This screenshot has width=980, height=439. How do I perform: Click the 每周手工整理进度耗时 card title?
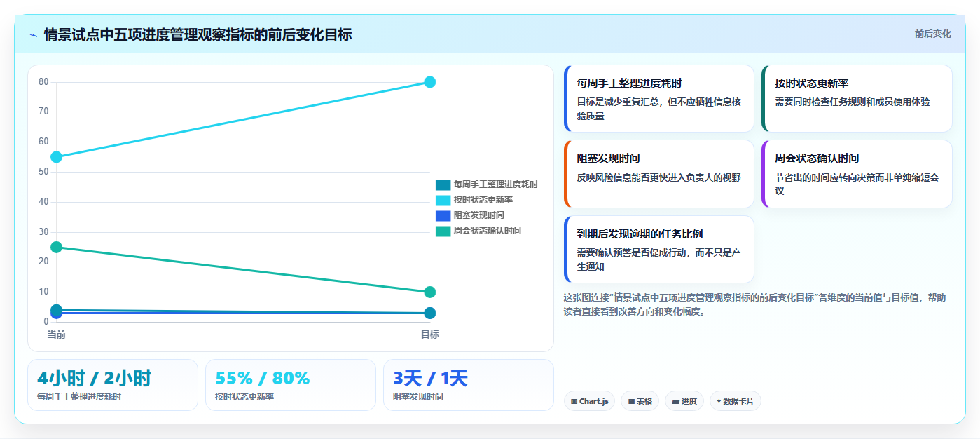click(630, 83)
